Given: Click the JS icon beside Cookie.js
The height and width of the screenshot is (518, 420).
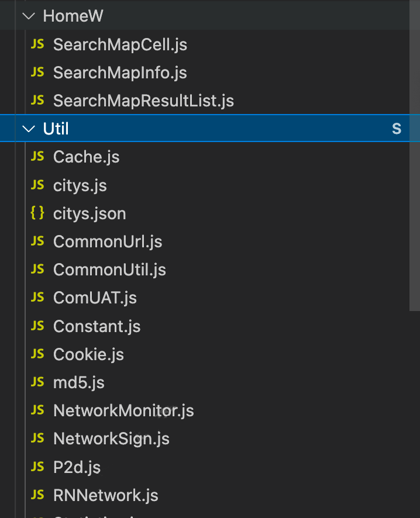Looking at the screenshot, I should coord(37,354).
